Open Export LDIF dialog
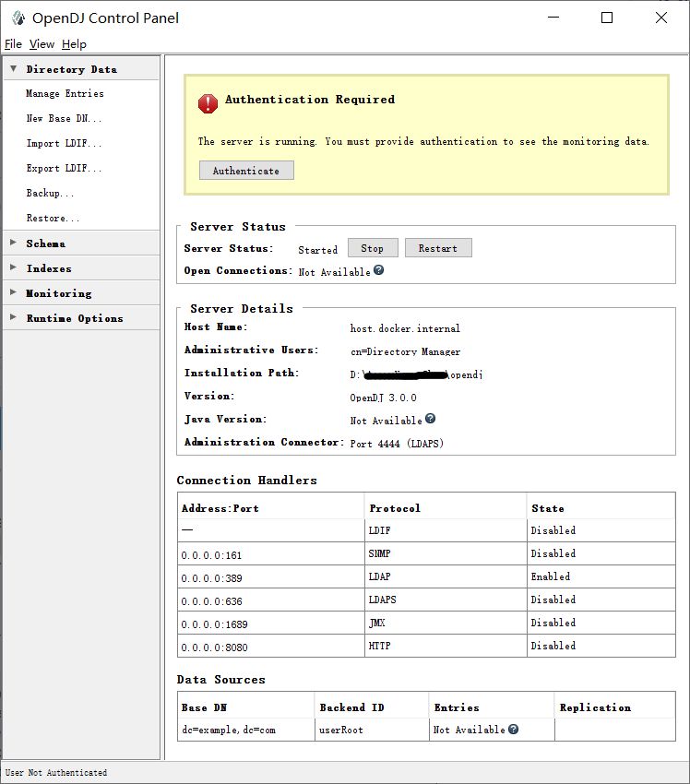690x784 pixels. (x=64, y=169)
